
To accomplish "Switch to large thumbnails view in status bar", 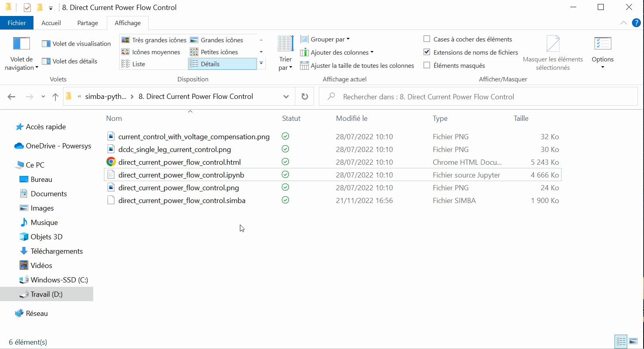I will click(633, 341).
